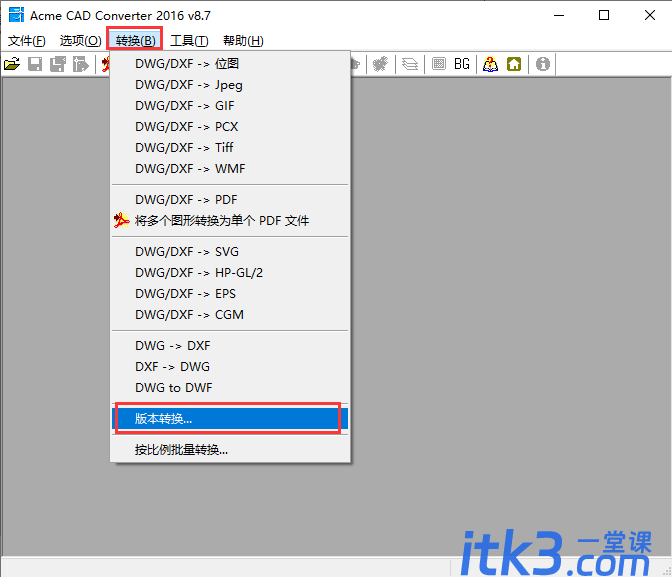Open the Layers toolbar icon

coord(410,64)
